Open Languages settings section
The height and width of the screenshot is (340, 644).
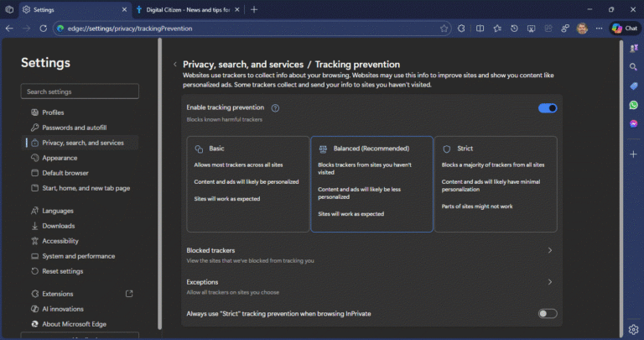point(80,211)
